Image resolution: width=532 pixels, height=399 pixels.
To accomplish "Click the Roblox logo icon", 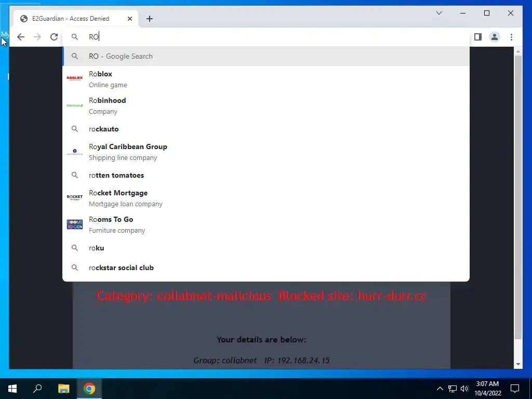I will (75, 78).
